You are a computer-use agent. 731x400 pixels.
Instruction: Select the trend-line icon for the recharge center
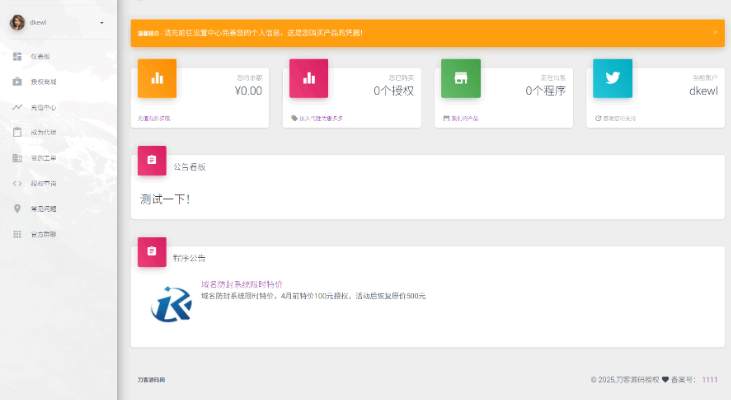click(17, 107)
